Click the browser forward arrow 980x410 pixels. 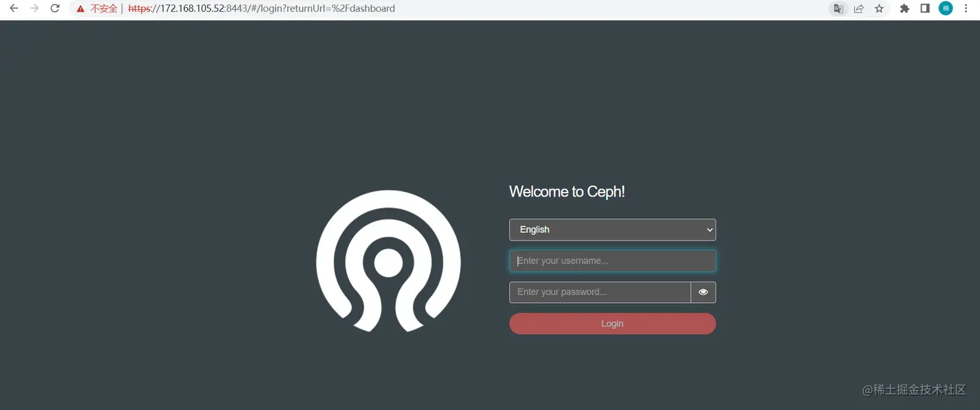click(x=34, y=8)
